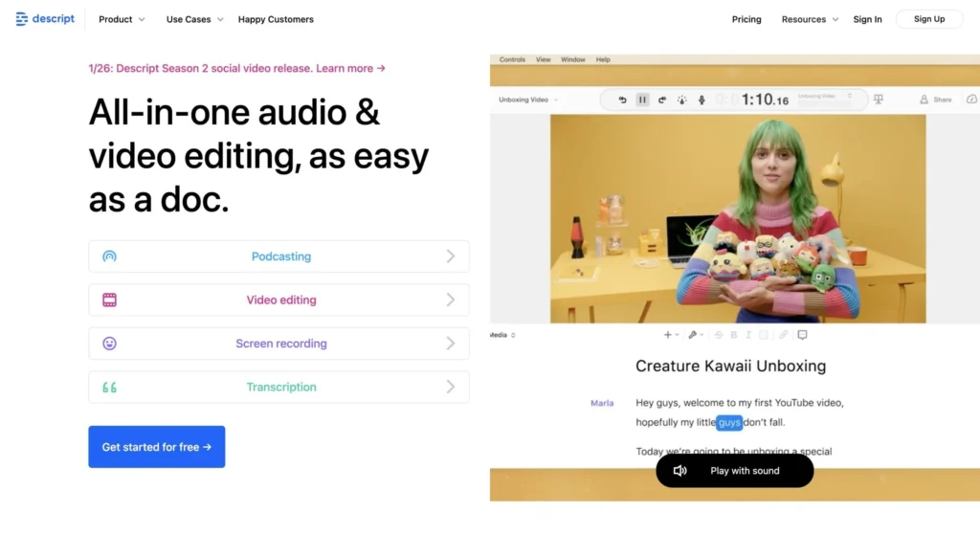Click the pause button in playback toolbar
Screen dimensions: 980x557
pyautogui.click(x=642, y=100)
